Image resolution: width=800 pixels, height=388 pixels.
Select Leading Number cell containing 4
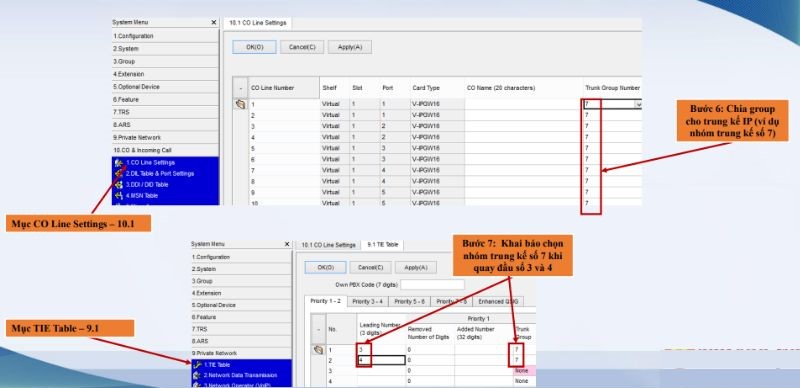(381, 360)
